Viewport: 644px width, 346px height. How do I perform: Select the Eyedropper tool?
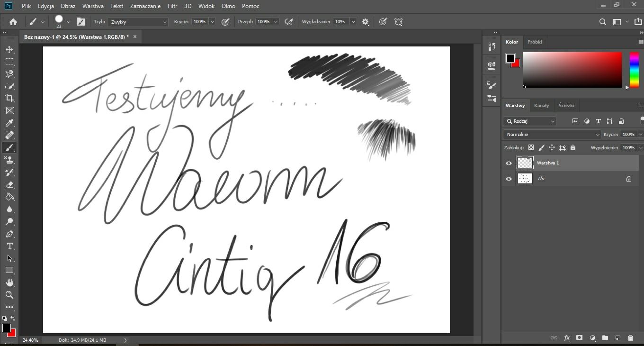9,123
